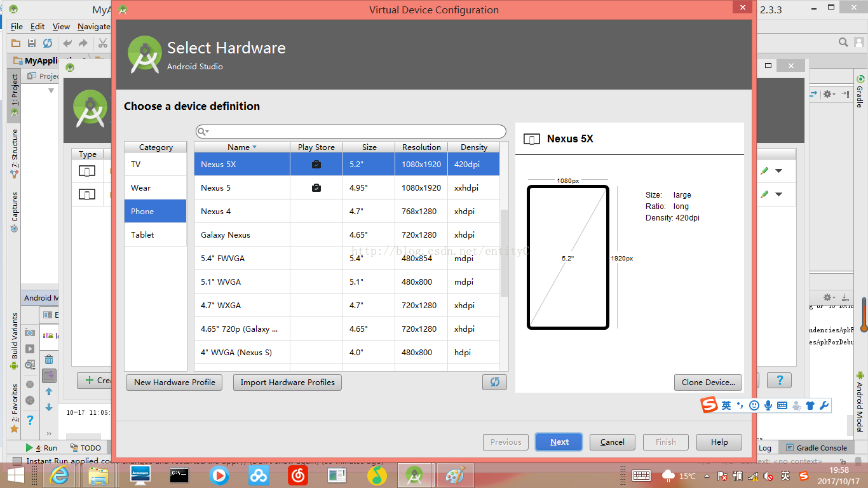Click the Open folder icon in main toolbar
Viewport: 868px width, 488px height.
(x=16, y=43)
